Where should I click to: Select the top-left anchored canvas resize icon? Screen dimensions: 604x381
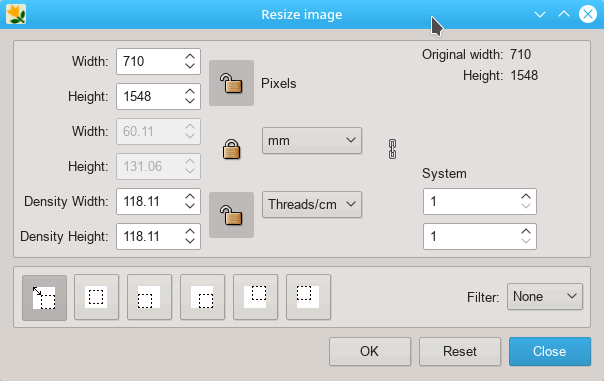point(308,297)
